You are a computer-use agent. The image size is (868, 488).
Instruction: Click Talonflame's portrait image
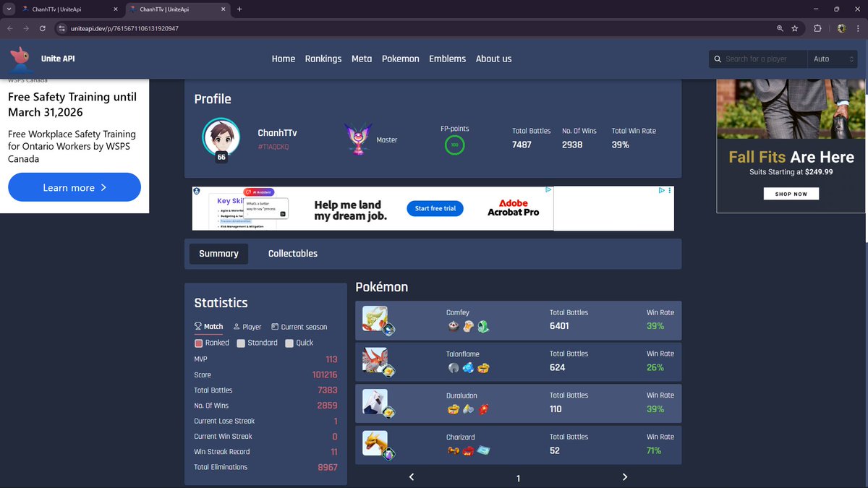tap(375, 361)
